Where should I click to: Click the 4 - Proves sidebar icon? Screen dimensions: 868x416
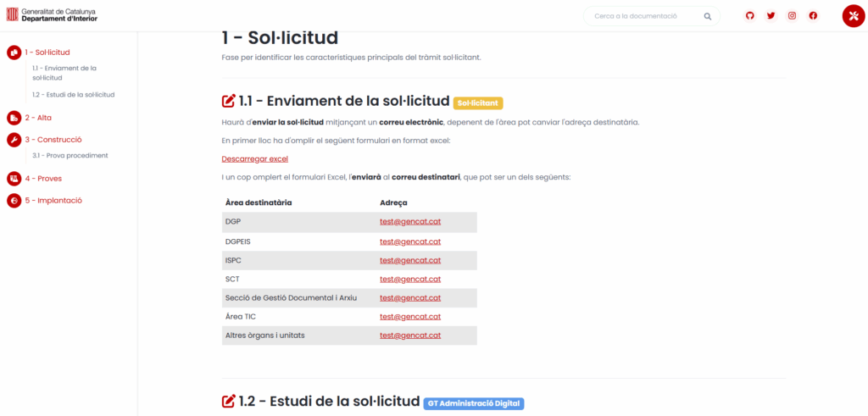(x=14, y=179)
